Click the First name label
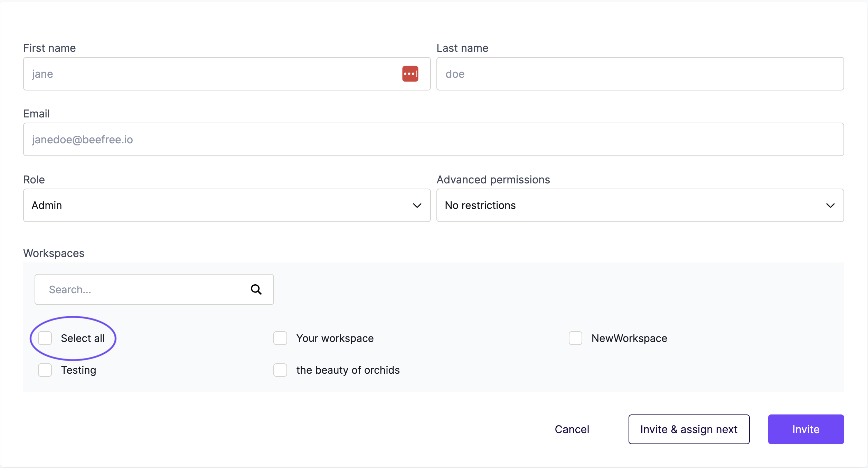 point(49,48)
